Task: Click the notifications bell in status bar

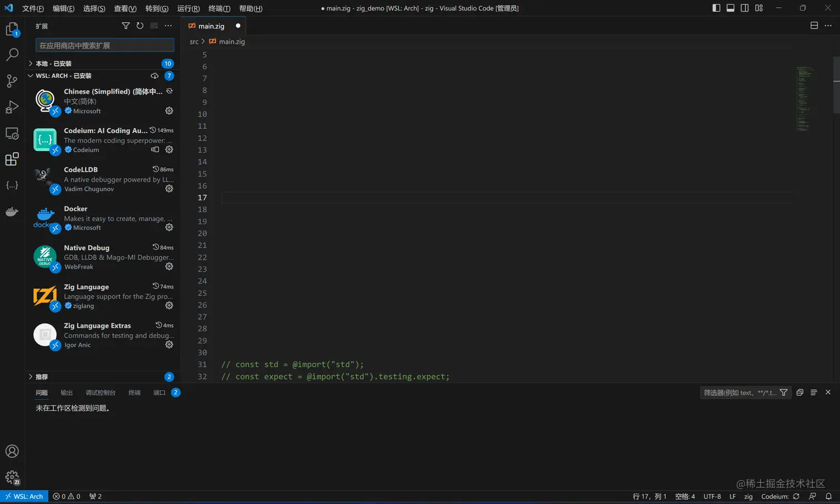Action: [x=828, y=496]
